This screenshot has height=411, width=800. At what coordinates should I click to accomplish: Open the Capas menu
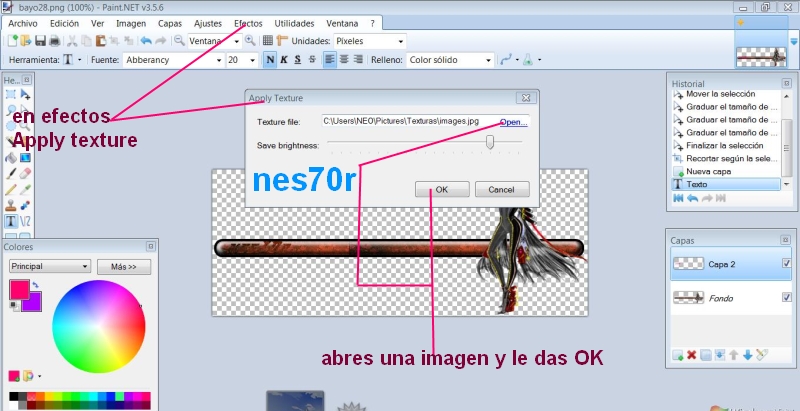tap(170, 23)
